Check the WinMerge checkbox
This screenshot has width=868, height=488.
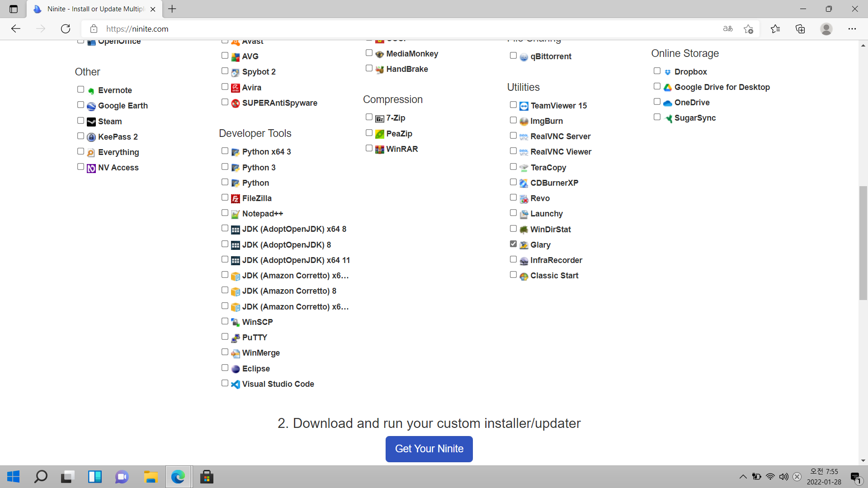225,352
